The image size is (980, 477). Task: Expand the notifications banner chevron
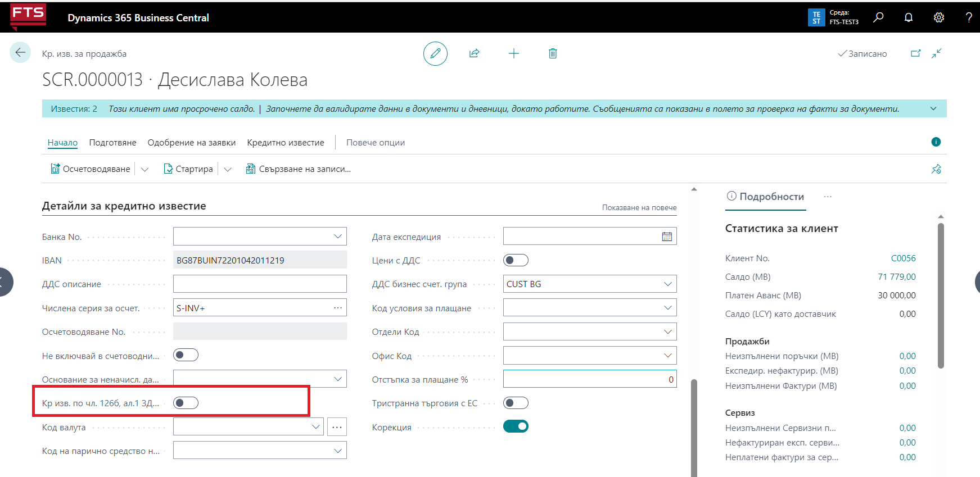[x=933, y=108]
